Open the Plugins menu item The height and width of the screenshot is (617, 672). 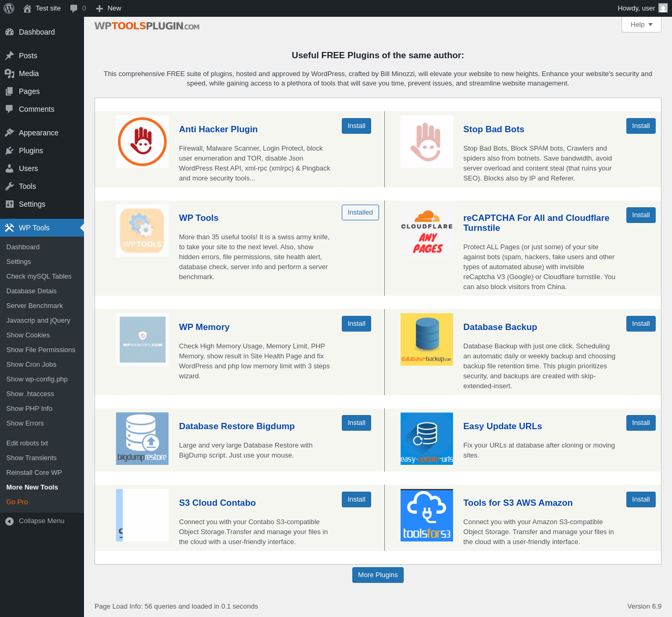coord(42,151)
